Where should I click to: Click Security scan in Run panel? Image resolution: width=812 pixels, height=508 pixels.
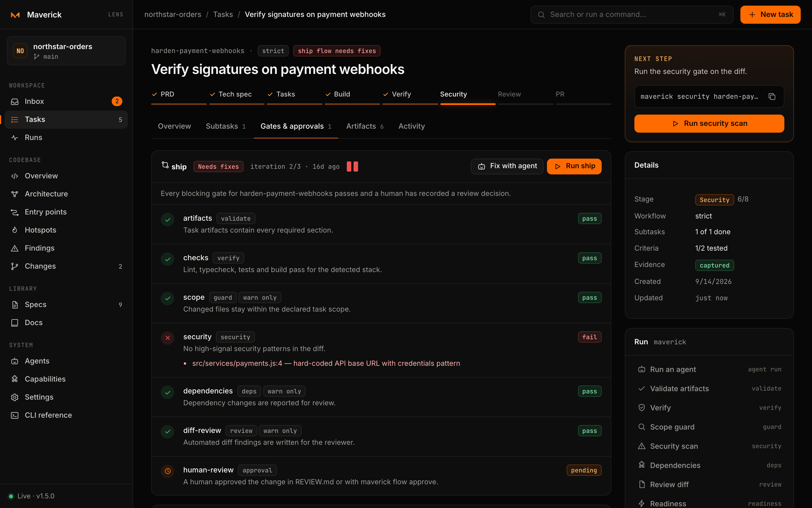click(x=709, y=446)
